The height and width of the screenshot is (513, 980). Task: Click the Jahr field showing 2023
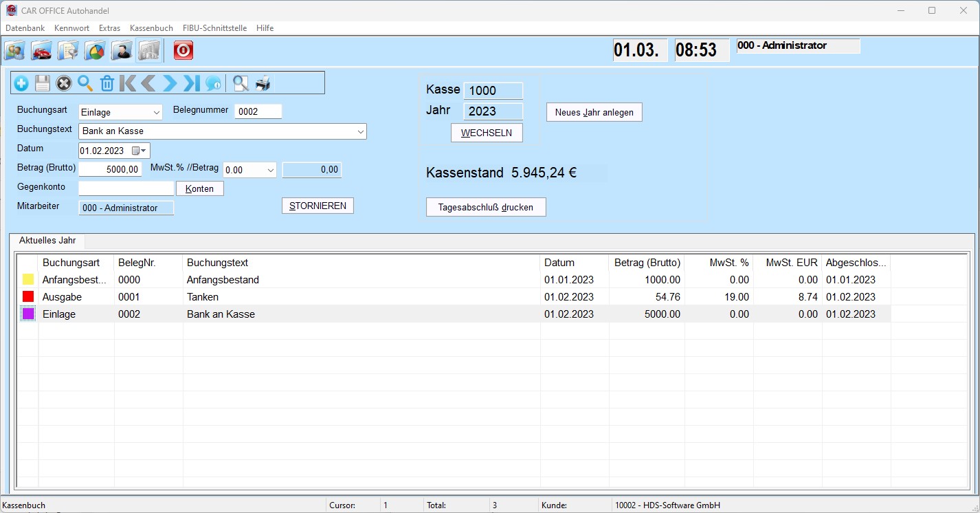pyautogui.click(x=493, y=111)
